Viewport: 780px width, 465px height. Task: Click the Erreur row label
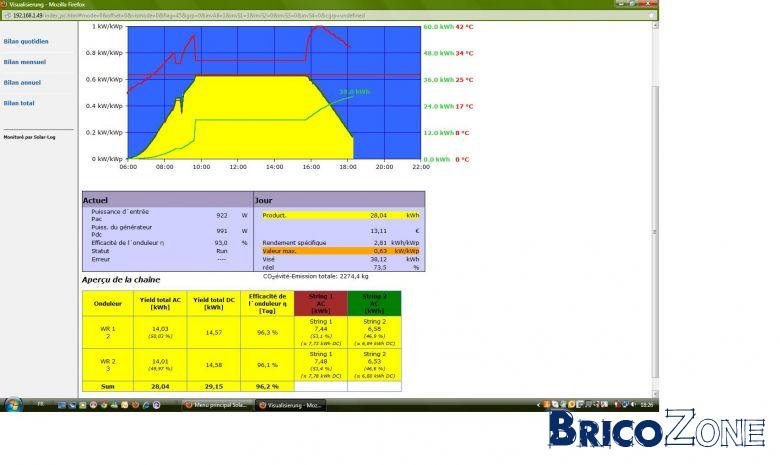pos(100,259)
